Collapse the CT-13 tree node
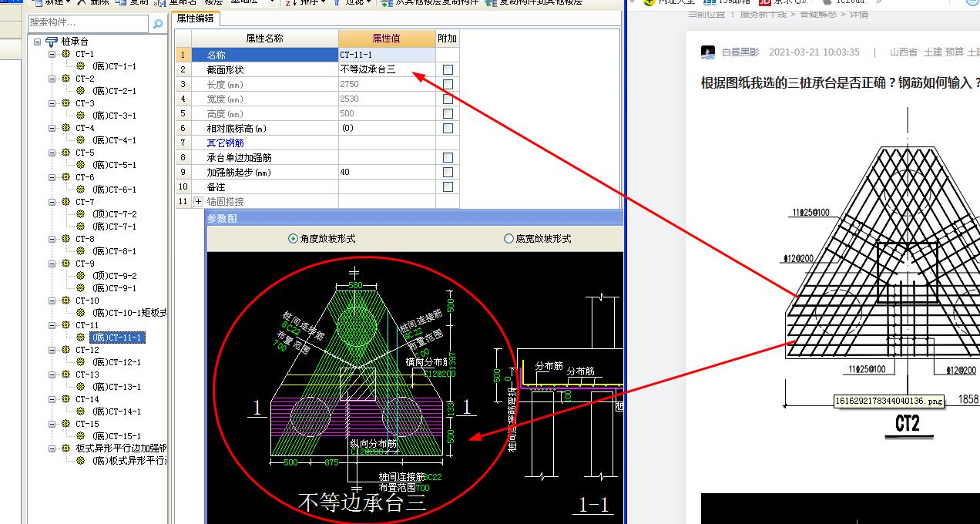The width and height of the screenshot is (980, 524). (53, 375)
